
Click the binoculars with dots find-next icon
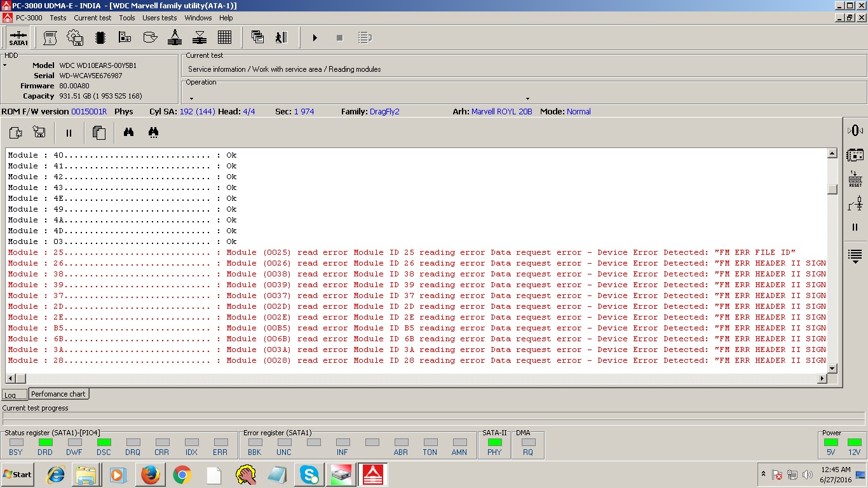[x=153, y=133]
